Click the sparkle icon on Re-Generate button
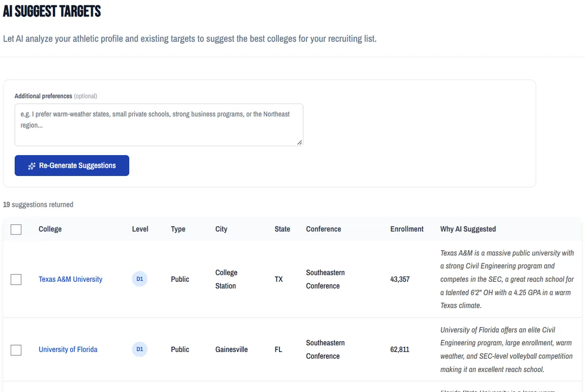This screenshot has height=392, width=585. coord(32,166)
